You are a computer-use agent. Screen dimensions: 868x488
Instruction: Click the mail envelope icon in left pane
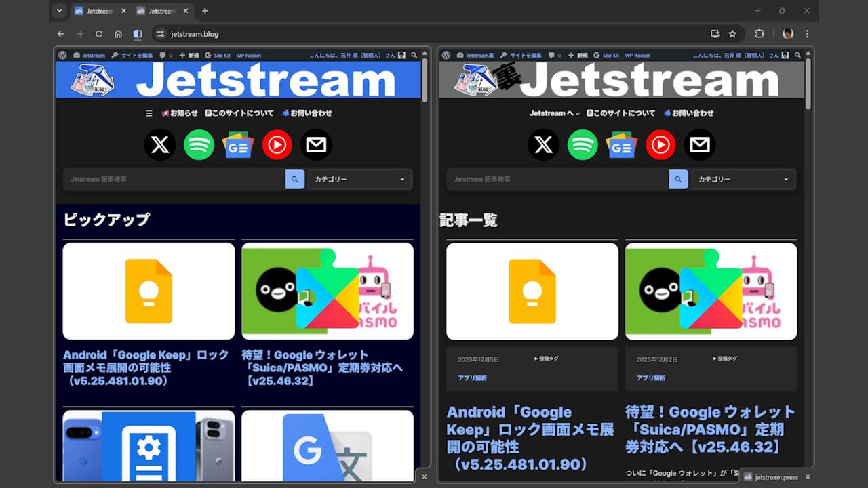(316, 145)
